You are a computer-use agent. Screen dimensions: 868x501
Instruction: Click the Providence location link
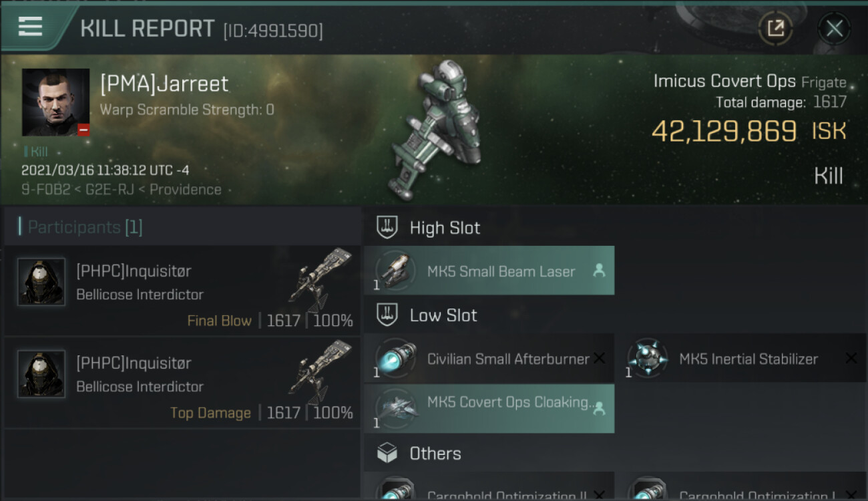pyautogui.click(x=186, y=190)
